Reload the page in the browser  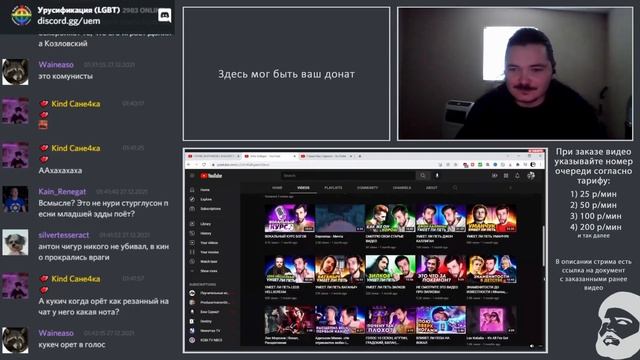point(204,164)
